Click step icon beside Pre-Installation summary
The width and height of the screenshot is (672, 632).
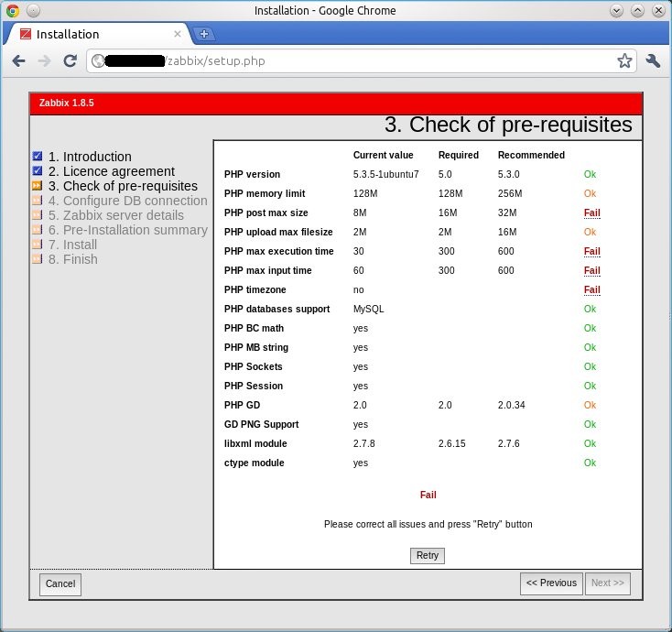[x=38, y=229]
